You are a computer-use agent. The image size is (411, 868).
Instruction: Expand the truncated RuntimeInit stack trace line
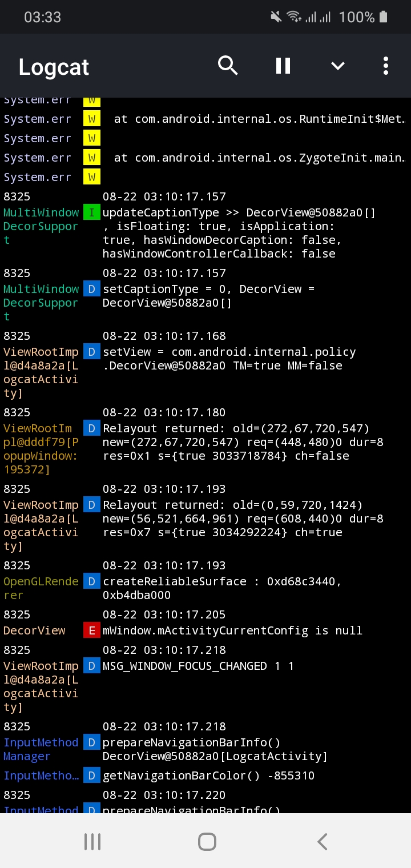[x=257, y=119]
